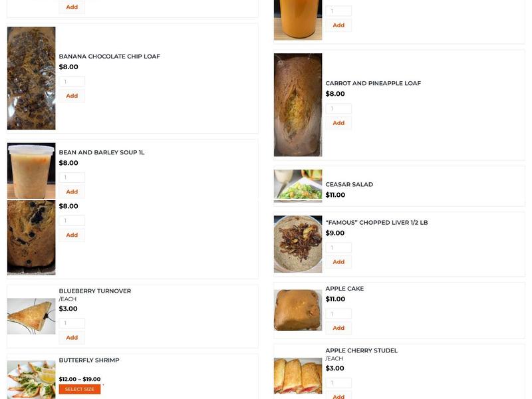Click the quantity field for Apple Cake
This screenshot has width=532, height=399.
[338, 313]
